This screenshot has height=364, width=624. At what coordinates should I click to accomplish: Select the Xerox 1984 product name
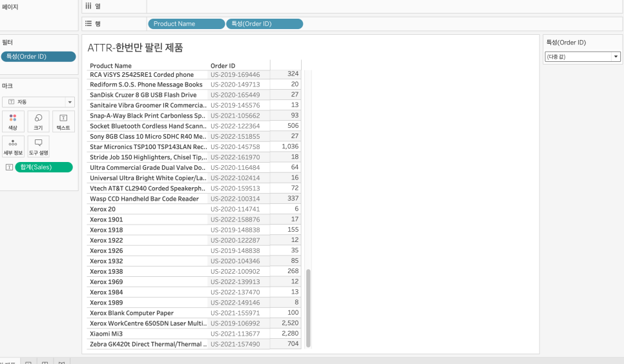[106, 292]
